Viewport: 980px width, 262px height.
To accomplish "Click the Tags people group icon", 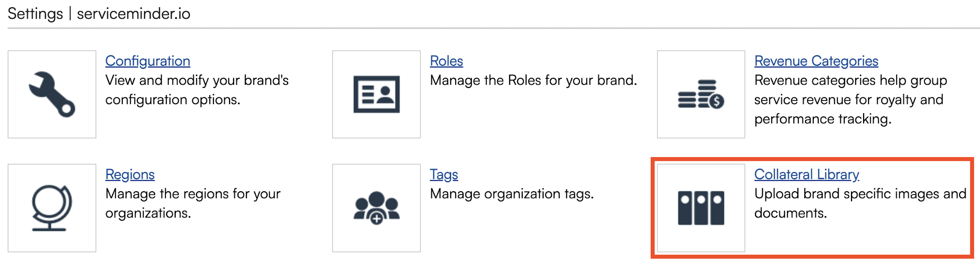I will click(x=376, y=208).
